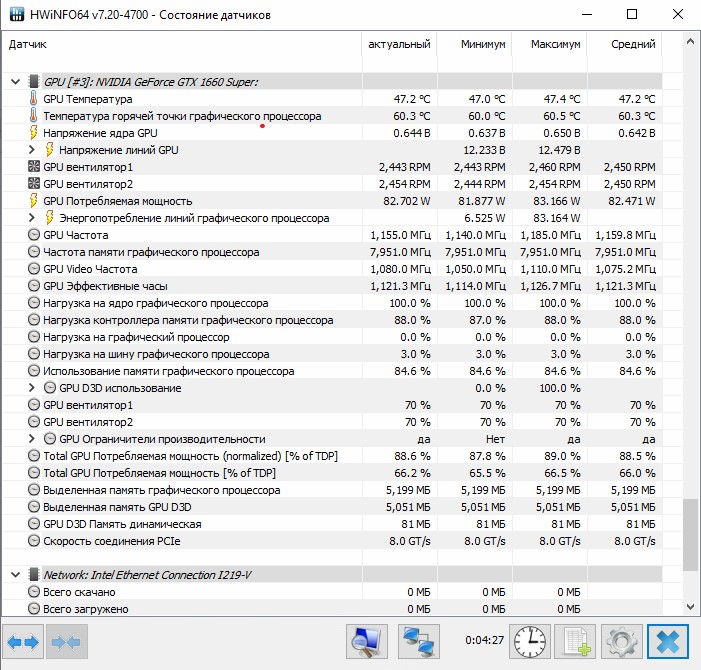Expand Энергопотребление линий графического процессора row
701x670 pixels.
tap(32, 218)
